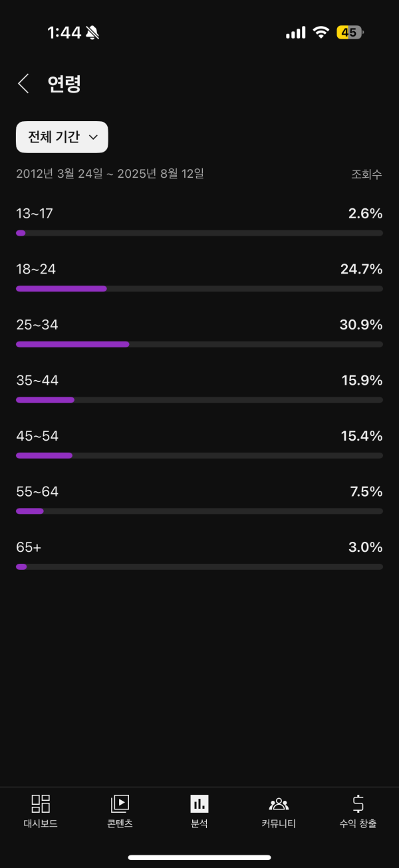Tap the 65+ age group label
The image size is (399, 868).
point(29,547)
